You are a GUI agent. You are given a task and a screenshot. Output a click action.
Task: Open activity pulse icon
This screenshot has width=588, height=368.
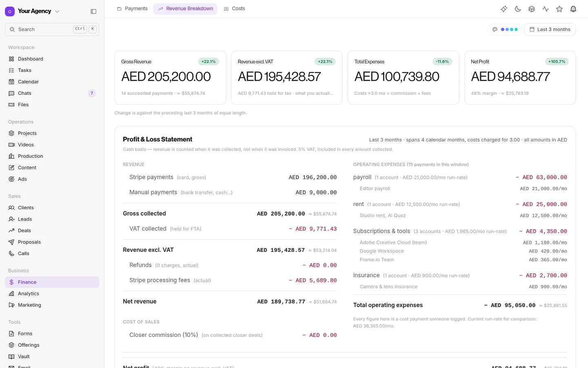pyautogui.click(x=546, y=9)
